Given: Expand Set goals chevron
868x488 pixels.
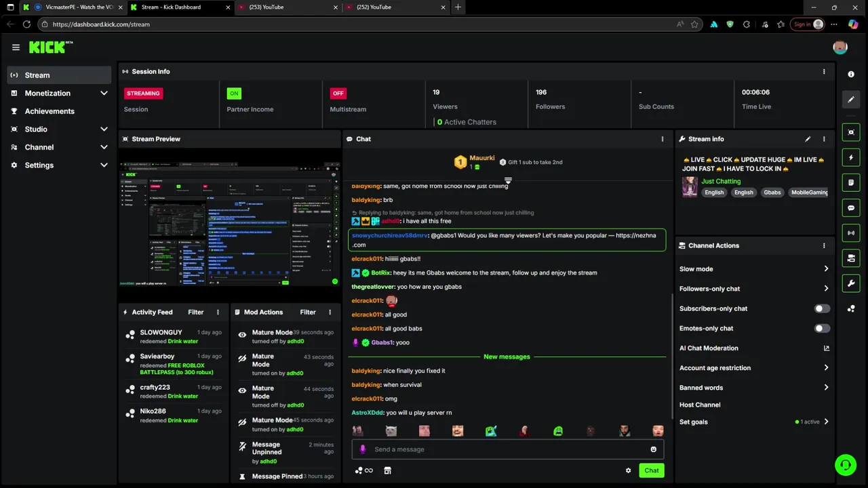Looking at the screenshot, I should tap(826, 422).
